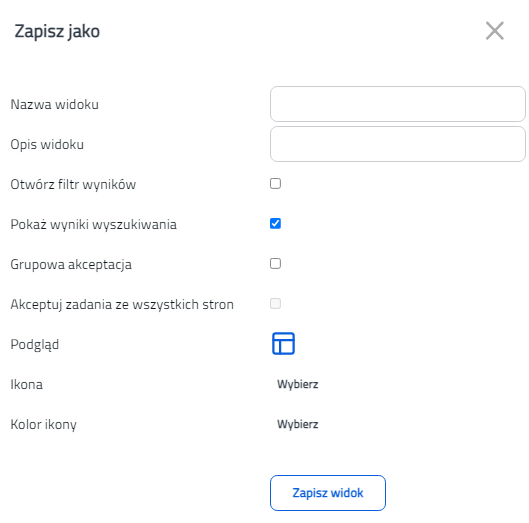Open the Ikona Wybierz selector
529x523 pixels.
click(298, 384)
